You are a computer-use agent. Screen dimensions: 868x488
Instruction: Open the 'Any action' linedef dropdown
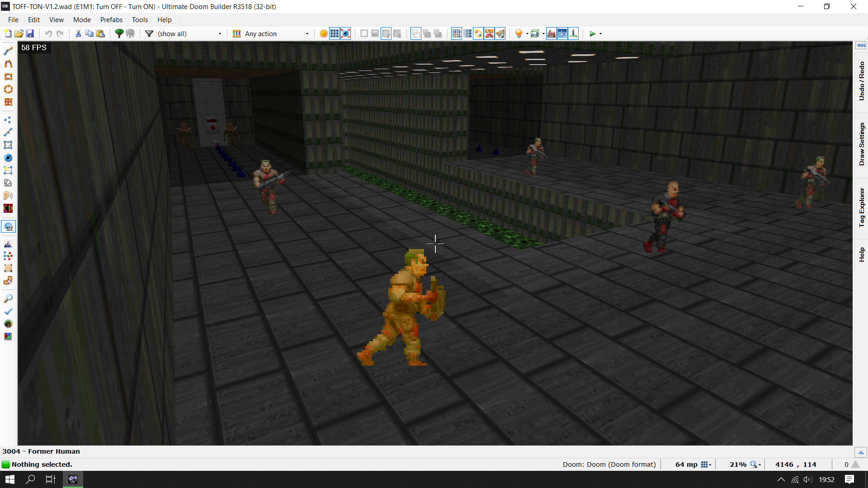pos(277,33)
